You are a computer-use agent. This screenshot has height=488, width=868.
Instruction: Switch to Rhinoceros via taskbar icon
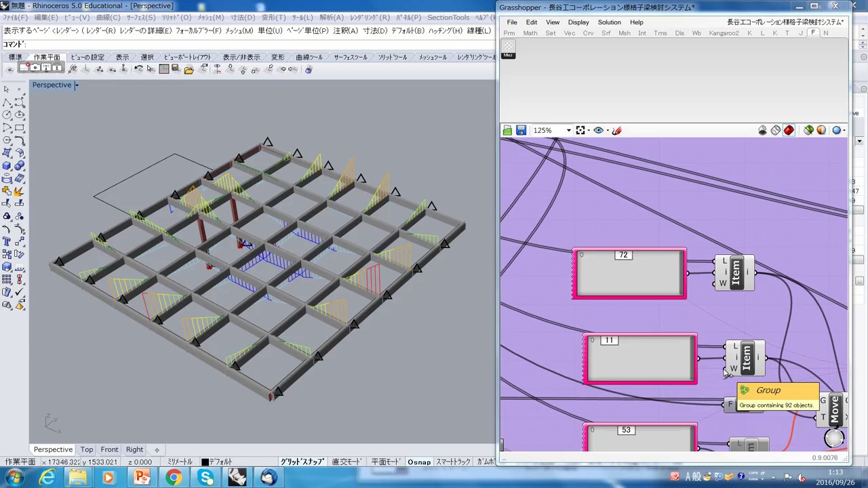(237, 478)
